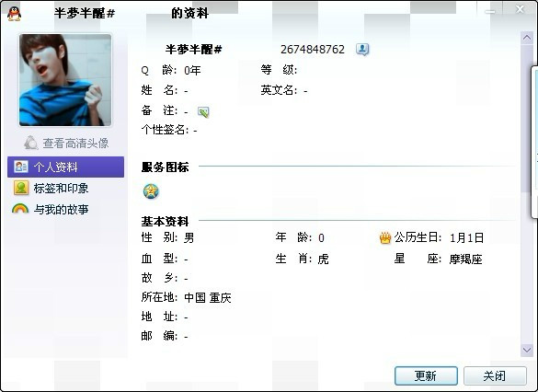The image size is (538, 392).
Task: Click the rainbow icon for 与我的故事
Action: click(x=20, y=209)
